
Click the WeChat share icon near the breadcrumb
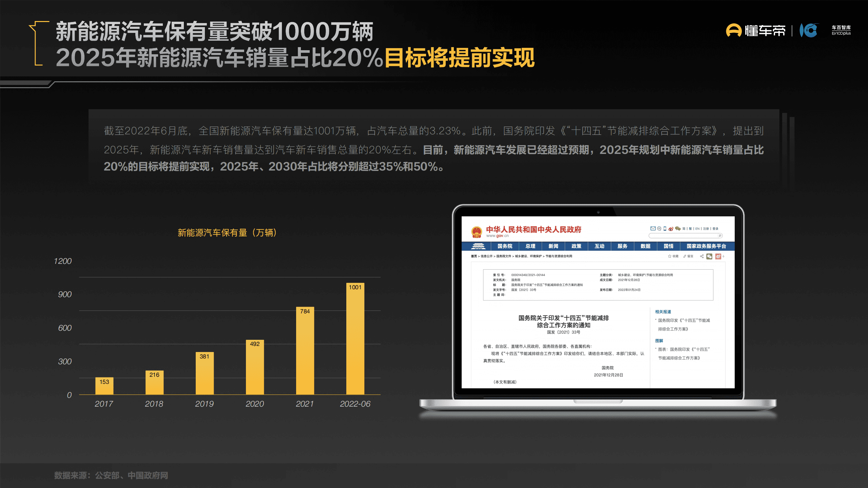[710, 257]
